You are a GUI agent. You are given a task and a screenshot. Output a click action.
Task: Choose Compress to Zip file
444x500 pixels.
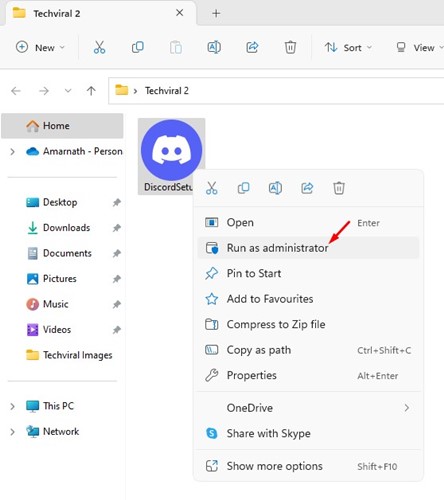click(x=308, y=324)
